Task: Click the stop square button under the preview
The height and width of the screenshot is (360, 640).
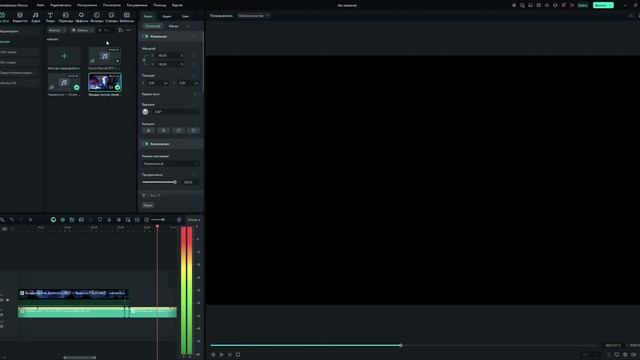Action: 238,355
